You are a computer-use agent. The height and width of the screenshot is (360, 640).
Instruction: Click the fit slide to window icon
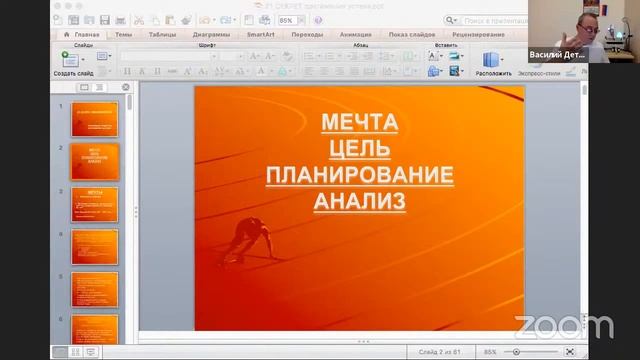click(x=570, y=352)
